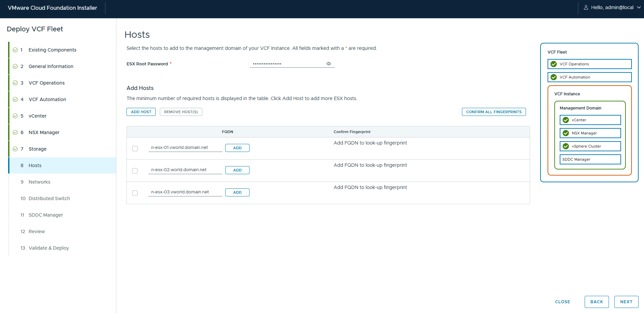Click ADD next to n-esx-02 FQDN
This screenshot has width=644, height=313.
[x=237, y=170]
